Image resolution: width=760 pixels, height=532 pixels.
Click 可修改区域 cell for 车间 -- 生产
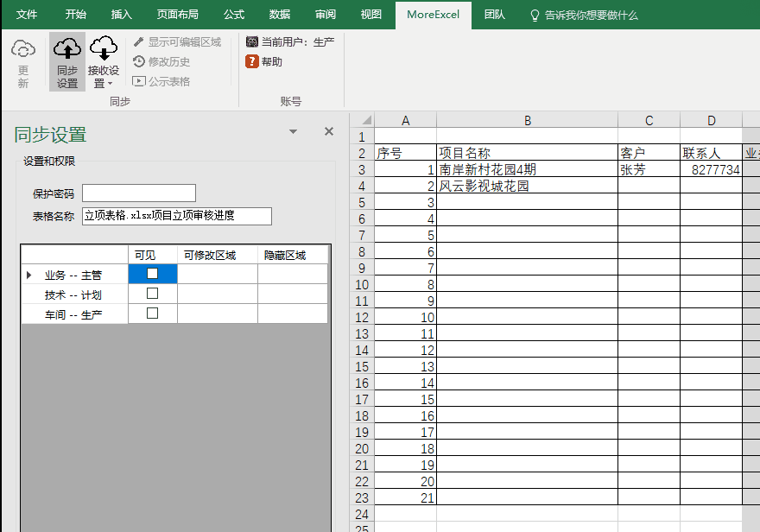(217, 313)
